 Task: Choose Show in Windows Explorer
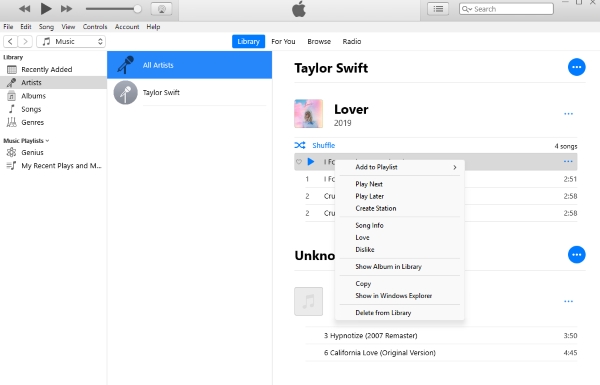coord(399,296)
